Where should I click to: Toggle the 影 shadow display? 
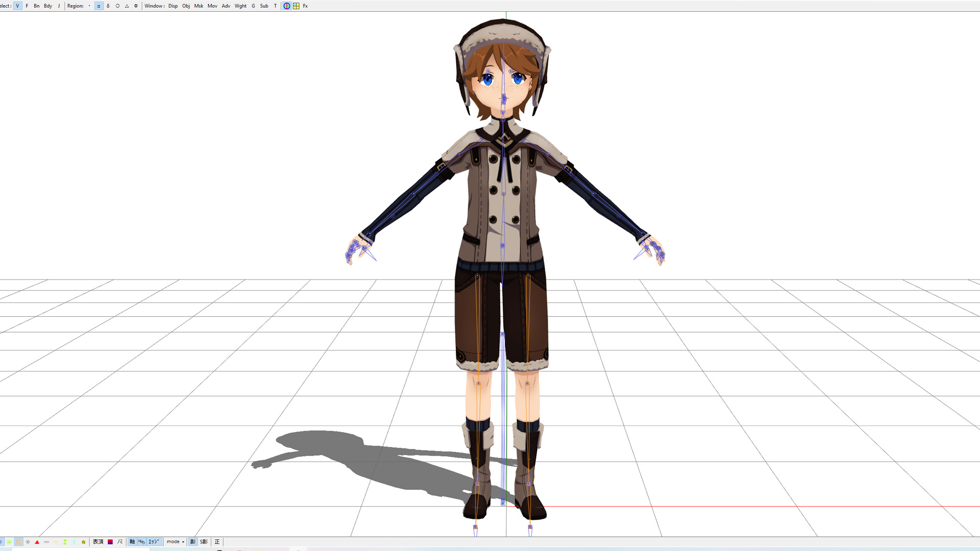(193, 542)
